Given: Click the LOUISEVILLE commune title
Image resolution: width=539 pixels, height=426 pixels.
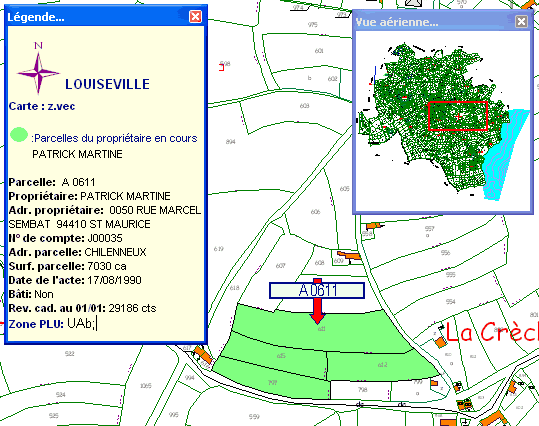Looking at the screenshot, I should (107, 84).
